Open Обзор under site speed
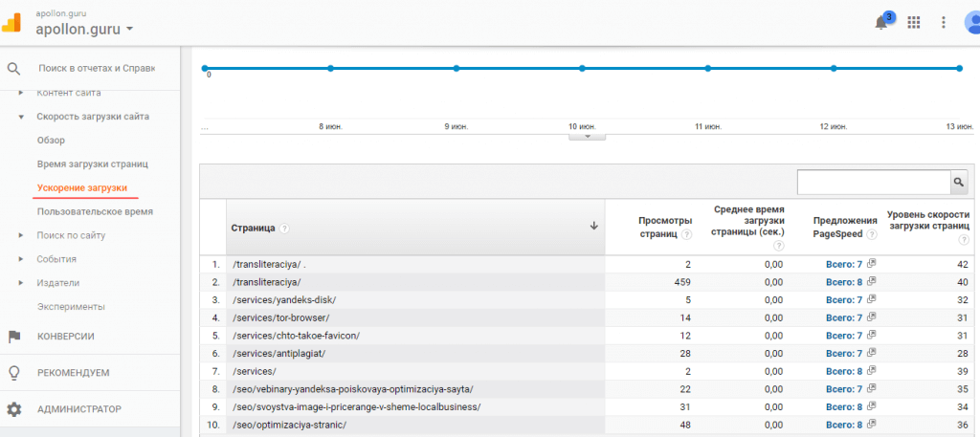Screen dimensions: 980x437 (51, 141)
